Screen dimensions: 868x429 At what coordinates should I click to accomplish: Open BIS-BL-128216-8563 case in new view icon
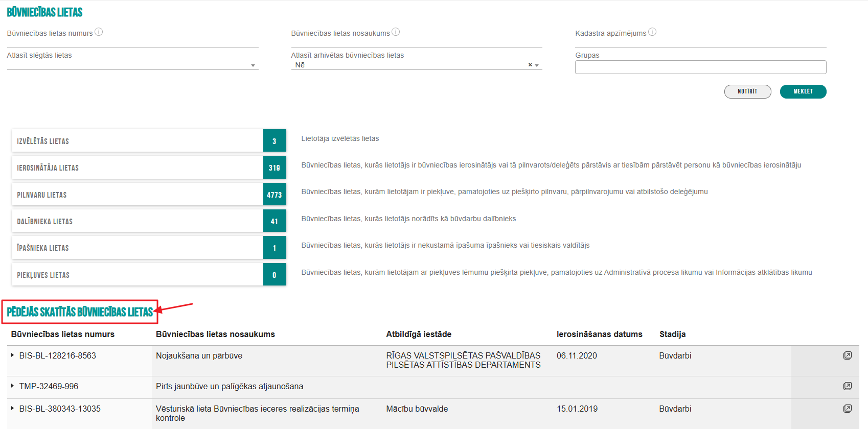pyautogui.click(x=848, y=355)
